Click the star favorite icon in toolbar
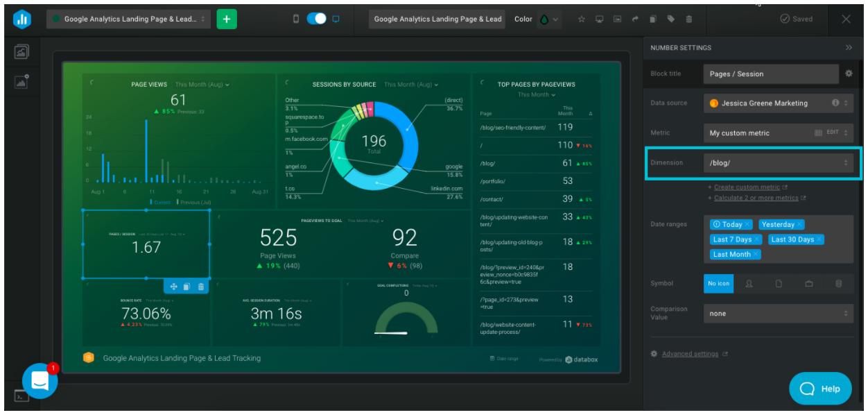The width and height of the screenshot is (868, 415). [582, 19]
